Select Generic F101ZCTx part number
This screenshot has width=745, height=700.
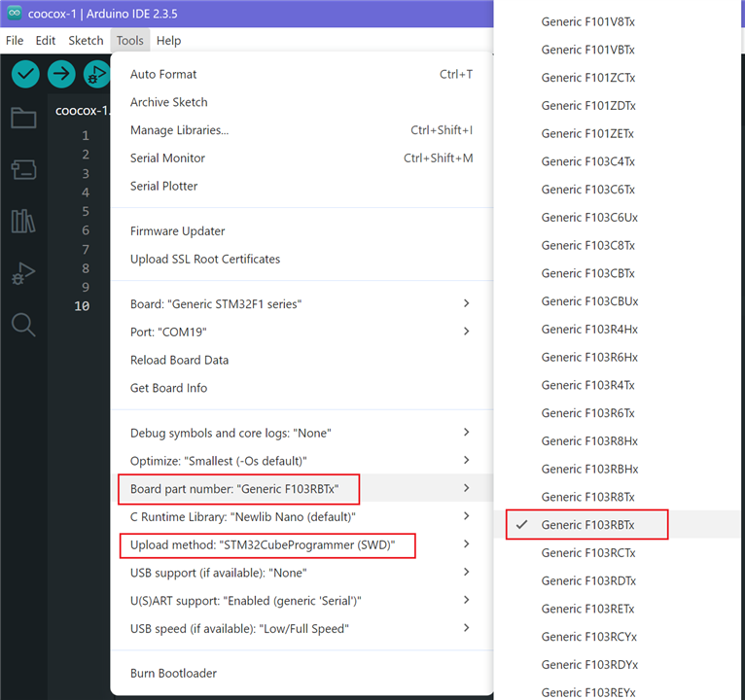click(x=617, y=78)
